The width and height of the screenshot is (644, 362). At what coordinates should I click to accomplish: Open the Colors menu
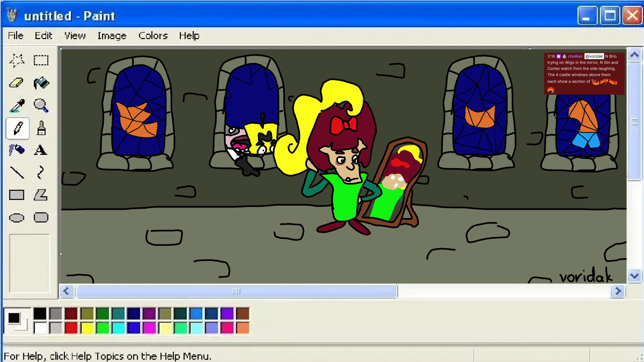(153, 36)
